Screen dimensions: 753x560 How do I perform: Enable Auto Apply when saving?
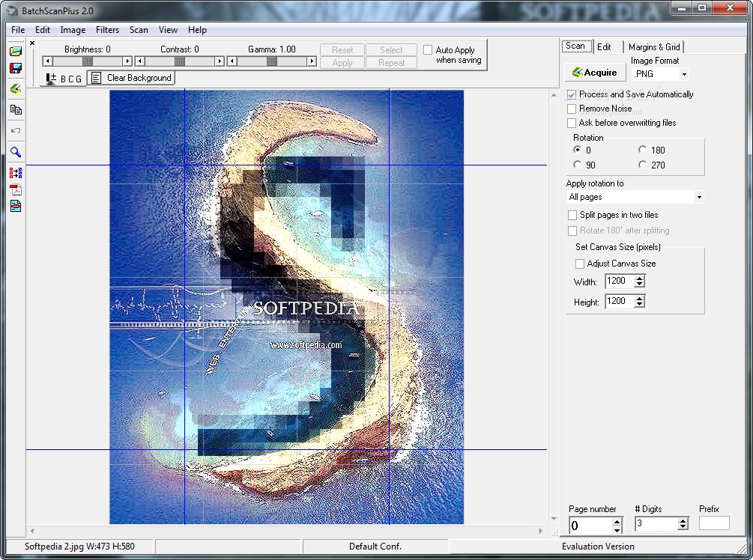(x=428, y=50)
